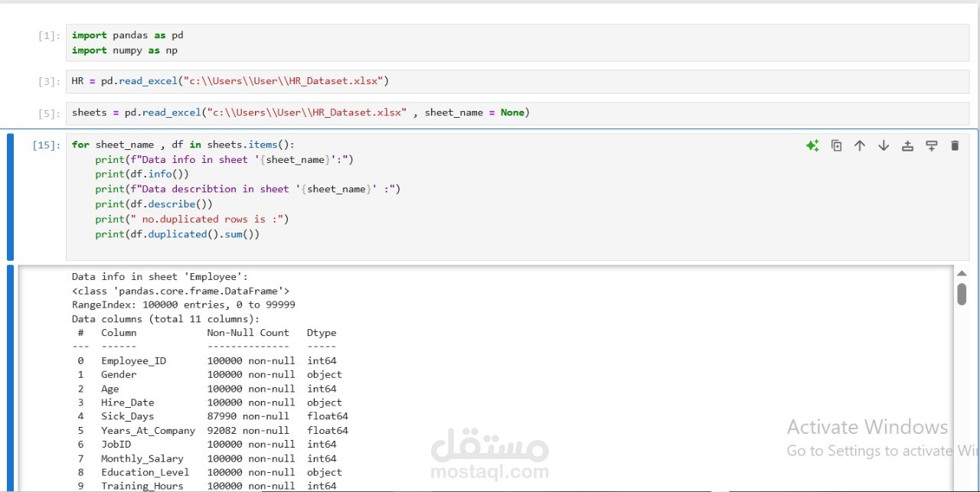980x492 pixels.
Task: Duplicate the selected cell via copy icon
Action: click(x=836, y=145)
